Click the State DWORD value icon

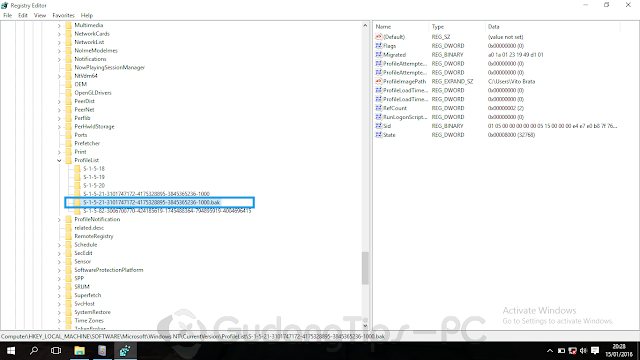tap(378, 135)
